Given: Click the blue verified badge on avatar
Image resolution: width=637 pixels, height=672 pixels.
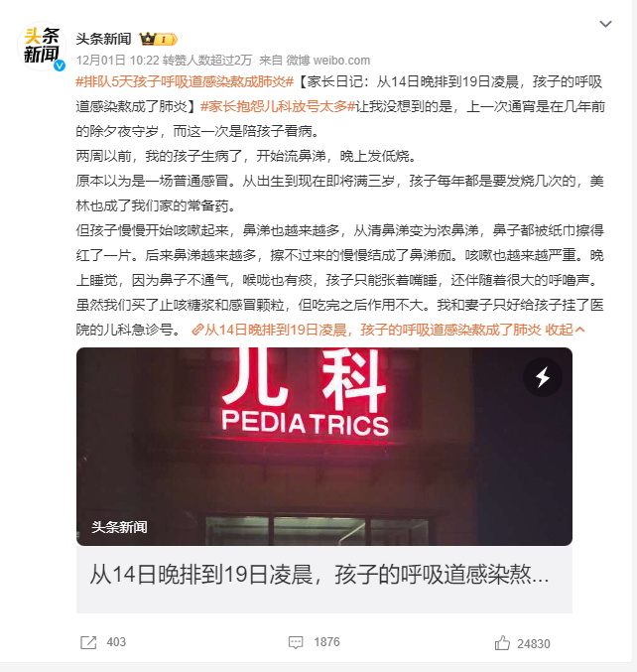Looking at the screenshot, I should coord(60,66).
